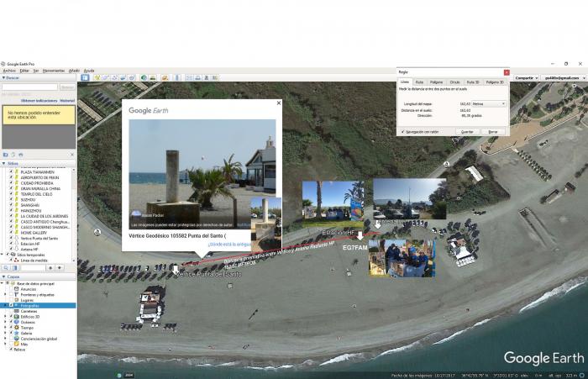Open the Herramientas menu
This screenshot has width=588, height=379.
[x=53, y=71]
